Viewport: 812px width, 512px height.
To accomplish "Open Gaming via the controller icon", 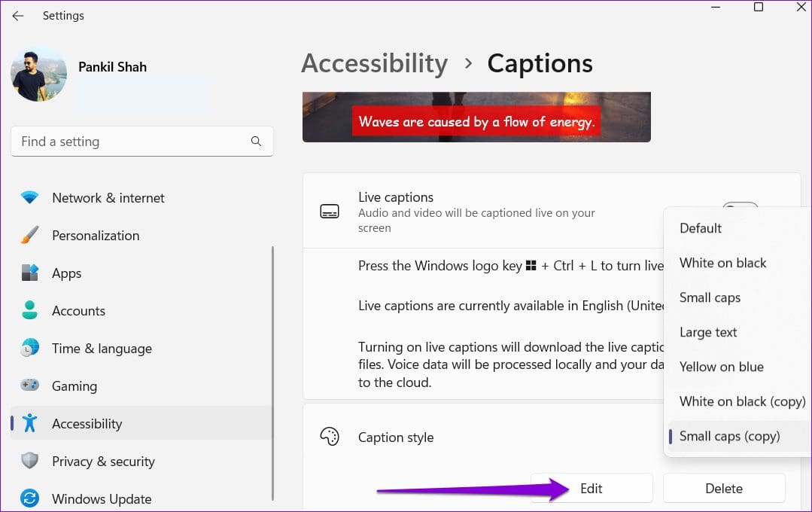I will (x=30, y=385).
